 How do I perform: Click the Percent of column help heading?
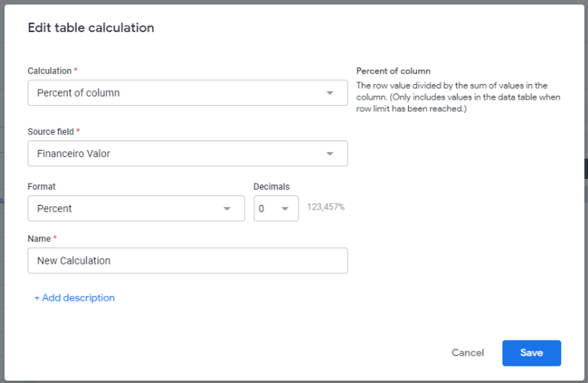(x=393, y=71)
